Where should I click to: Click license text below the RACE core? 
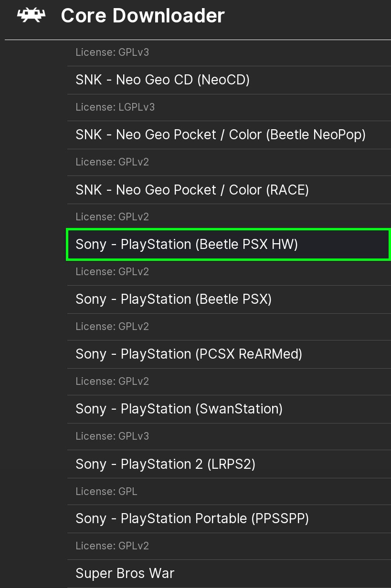(x=112, y=217)
